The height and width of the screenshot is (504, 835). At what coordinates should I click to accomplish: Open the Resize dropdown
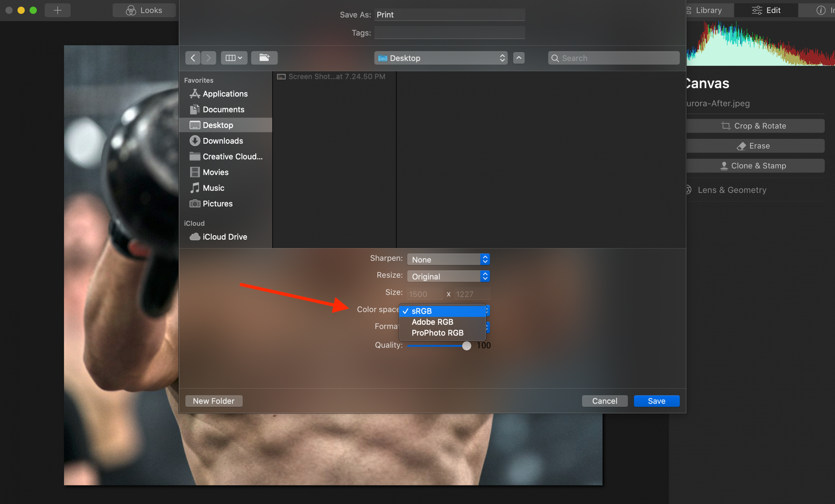click(x=448, y=276)
